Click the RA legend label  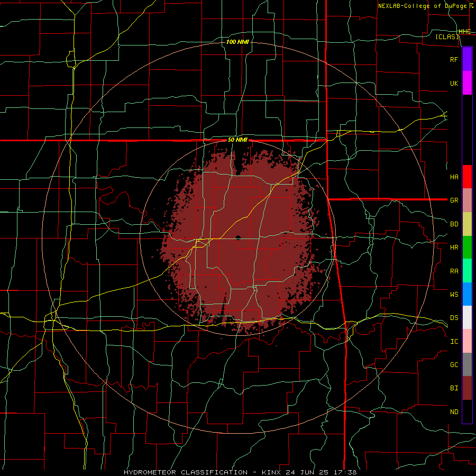pyautogui.click(x=454, y=271)
